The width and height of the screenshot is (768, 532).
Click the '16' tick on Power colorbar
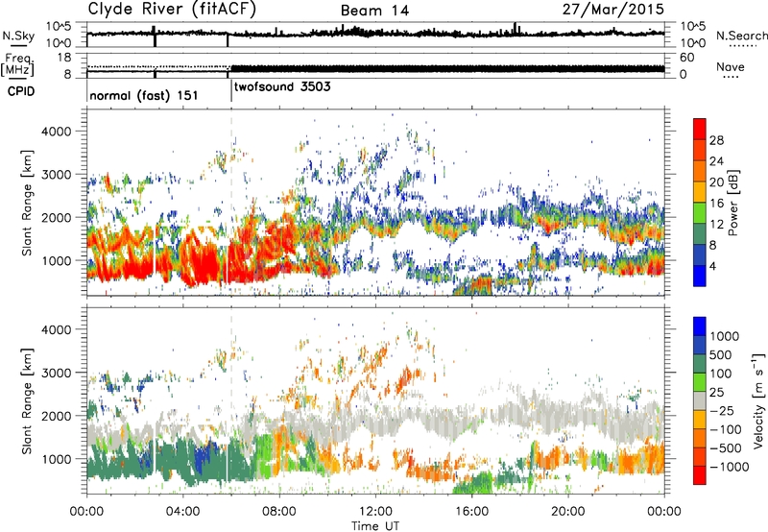pos(715,204)
